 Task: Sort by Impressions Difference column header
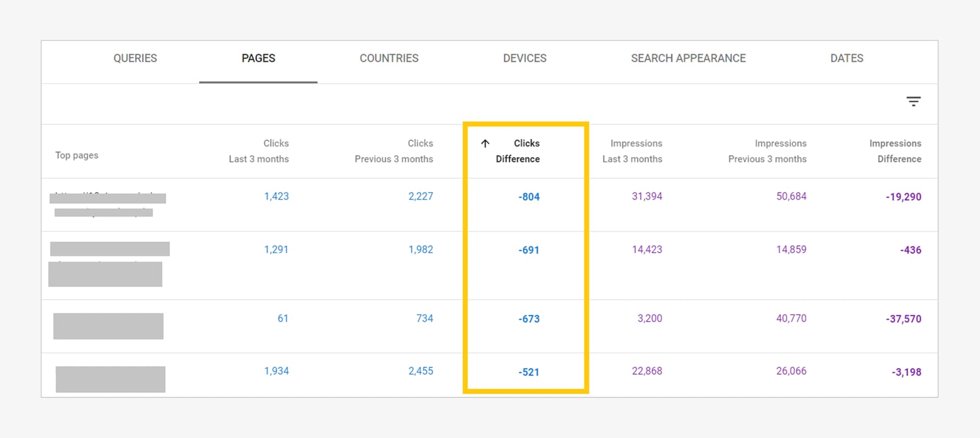(x=895, y=151)
